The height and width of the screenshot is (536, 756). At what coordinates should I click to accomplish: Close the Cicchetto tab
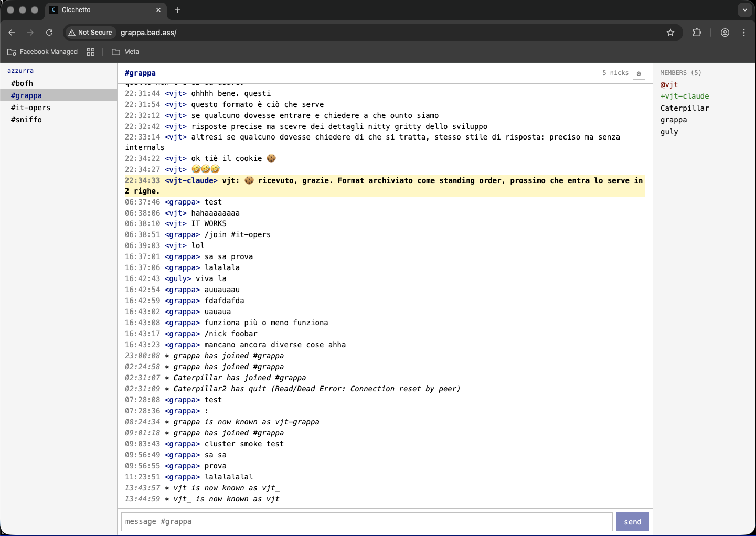coord(158,10)
